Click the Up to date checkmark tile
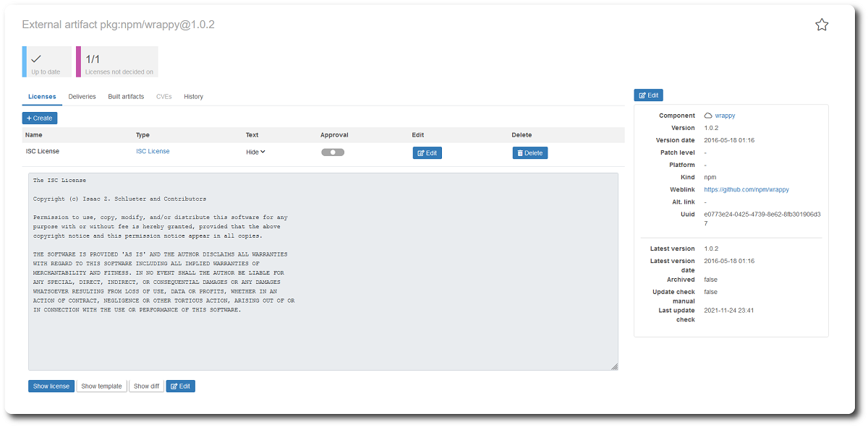Image resolution: width=868 pixels, height=427 pixels. [47, 61]
